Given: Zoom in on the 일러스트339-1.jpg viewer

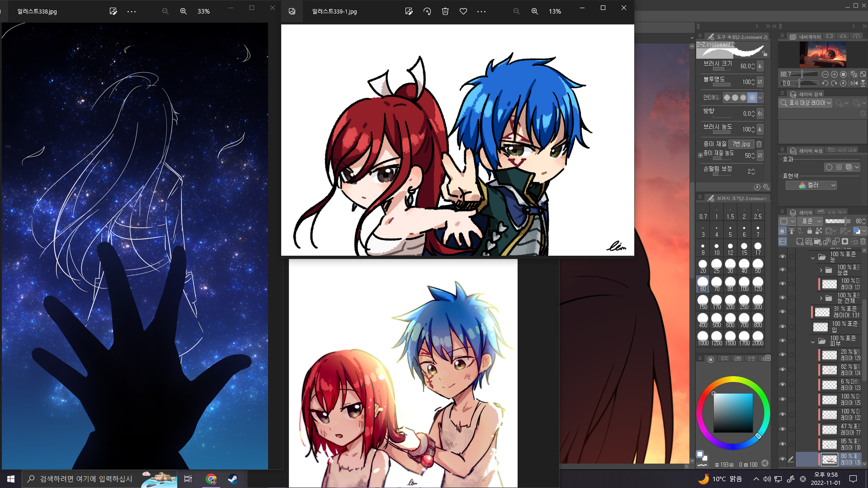Looking at the screenshot, I should coord(535,11).
